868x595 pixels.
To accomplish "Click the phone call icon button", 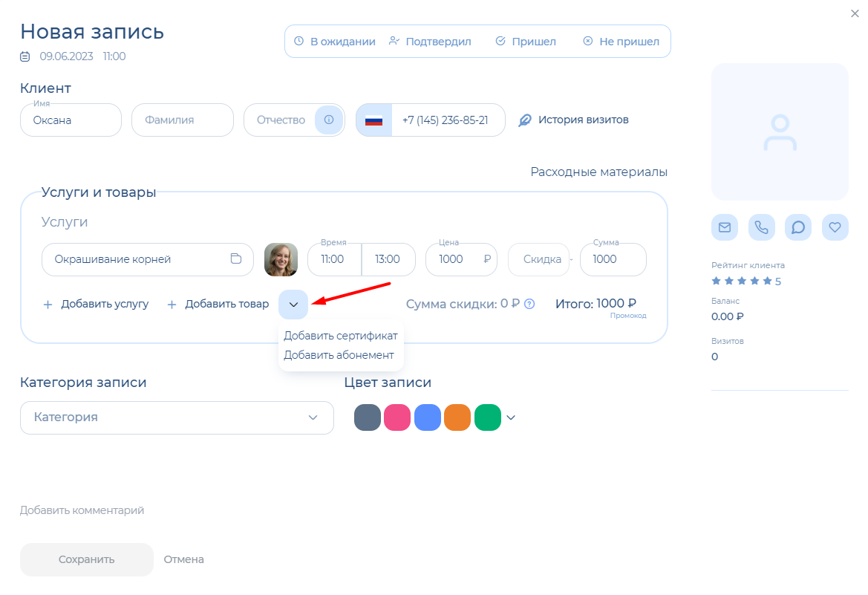I will click(x=761, y=227).
